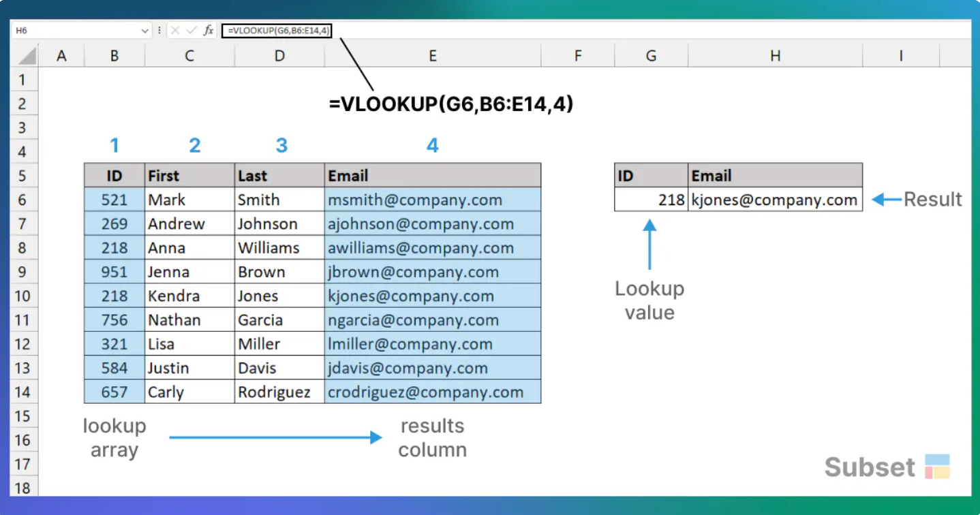The height and width of the screenshot is (515, 980).
Task: Click the Cancel X icon in formula bar
Action: pyautogui.click(x=175, y=31)
